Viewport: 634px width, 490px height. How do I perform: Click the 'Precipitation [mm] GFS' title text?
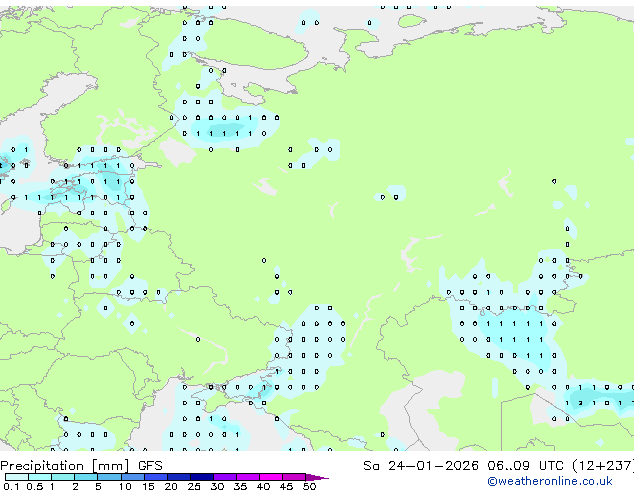tap(81, 466)
